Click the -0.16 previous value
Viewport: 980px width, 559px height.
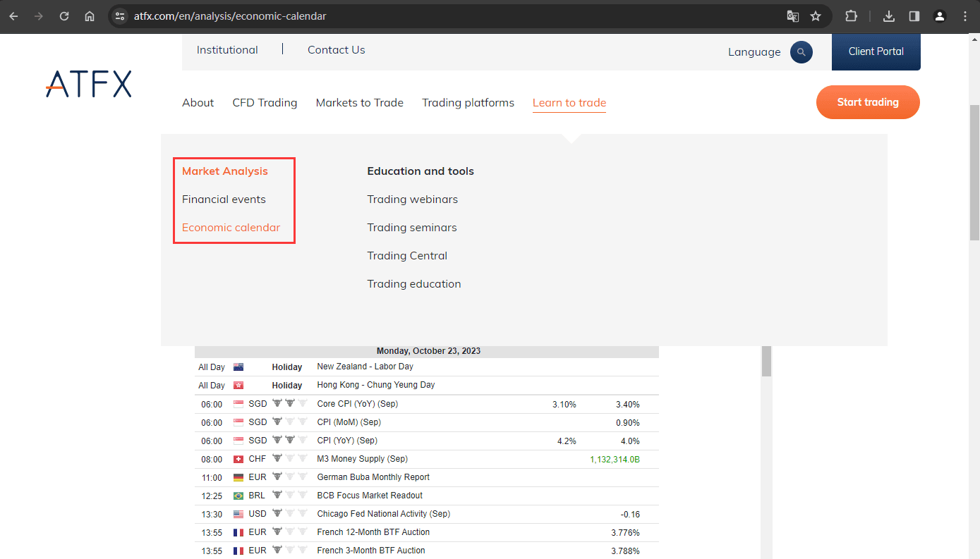point(630,514)
